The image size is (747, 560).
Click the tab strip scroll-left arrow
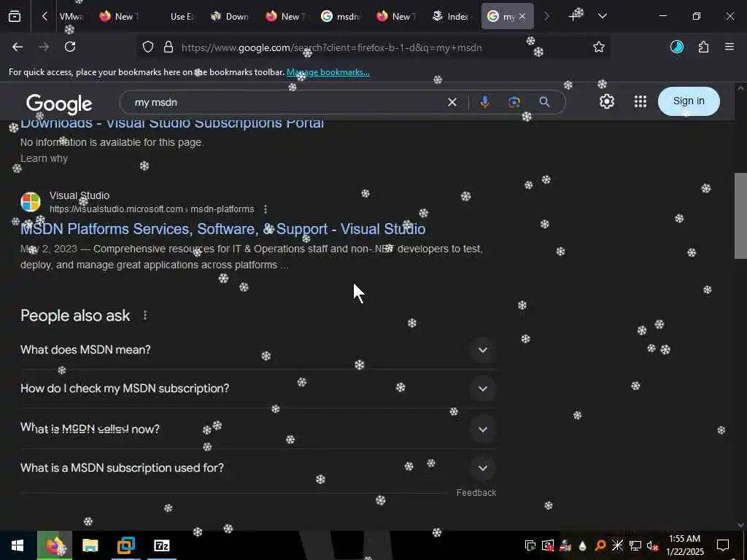[x=44, y=17]
